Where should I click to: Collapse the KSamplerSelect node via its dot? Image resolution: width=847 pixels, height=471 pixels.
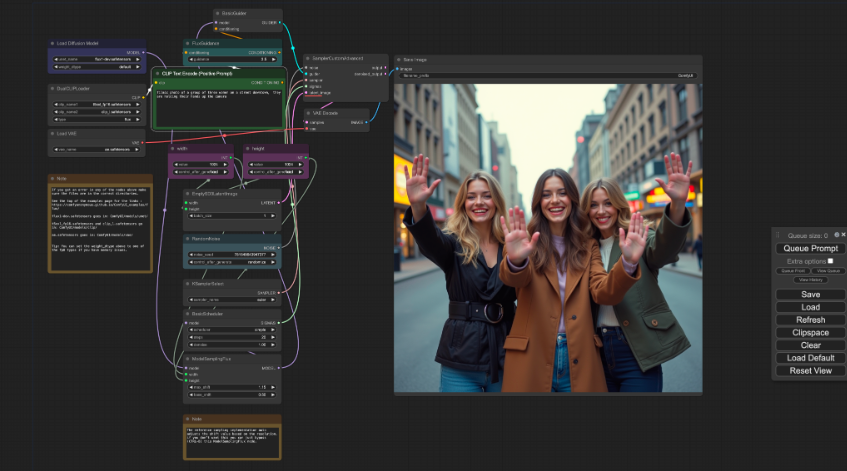coord(187,284)
